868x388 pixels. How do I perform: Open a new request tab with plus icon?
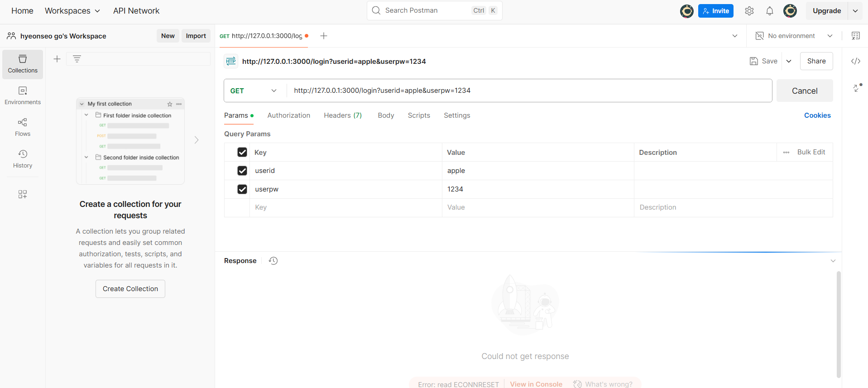(324, 36)
